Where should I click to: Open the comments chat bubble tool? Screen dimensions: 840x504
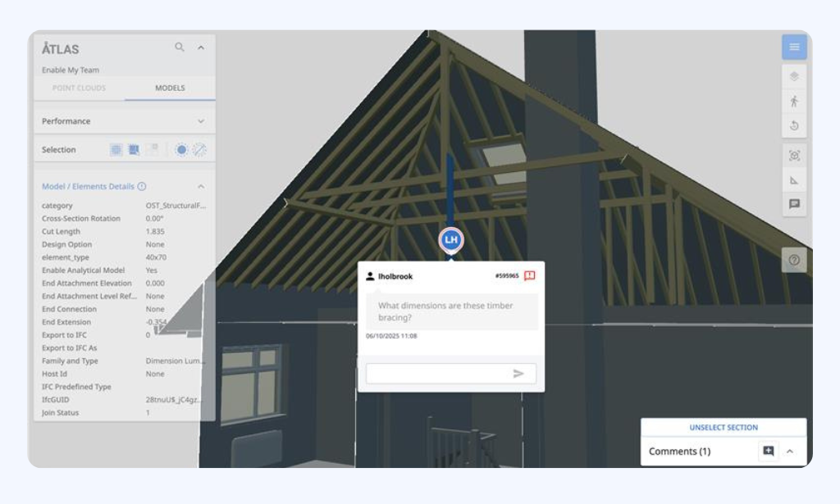click(x=794, y=204)
